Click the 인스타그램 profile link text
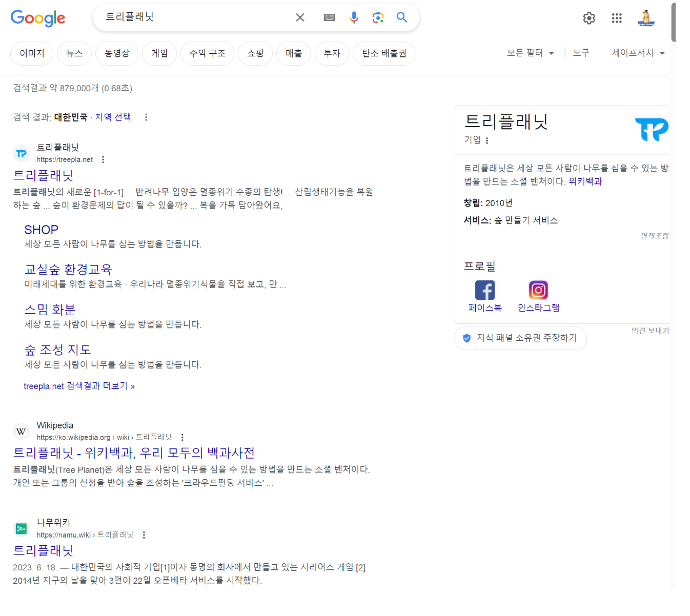The height and width of the screenshot is (616, 690). [x=538, y=308]
